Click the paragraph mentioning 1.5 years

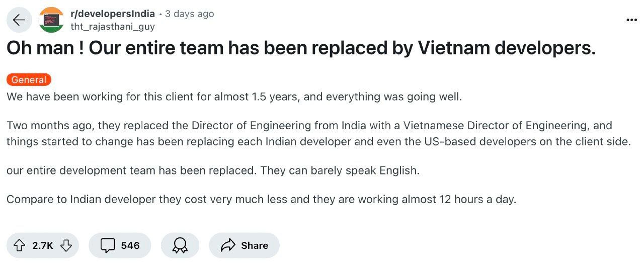coord(234,97)
